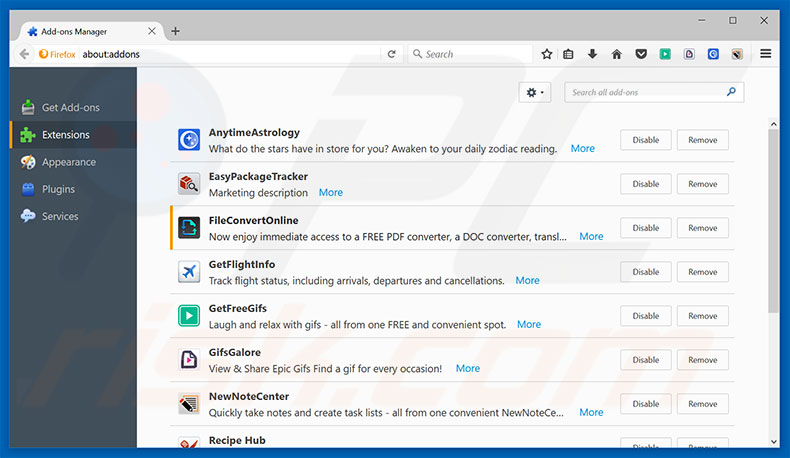Click the GetFlightInfo extension title
Screen dimensions: 790x458
(x=242, y=264)
